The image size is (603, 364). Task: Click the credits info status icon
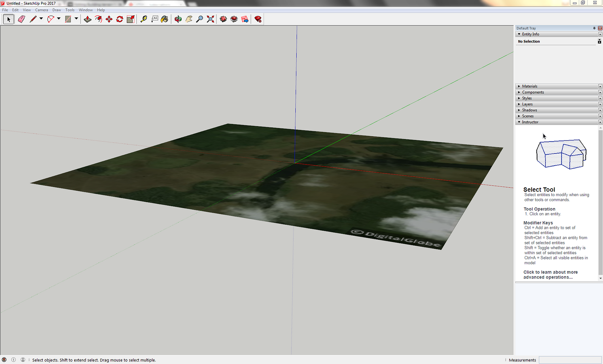click(14, 360)
